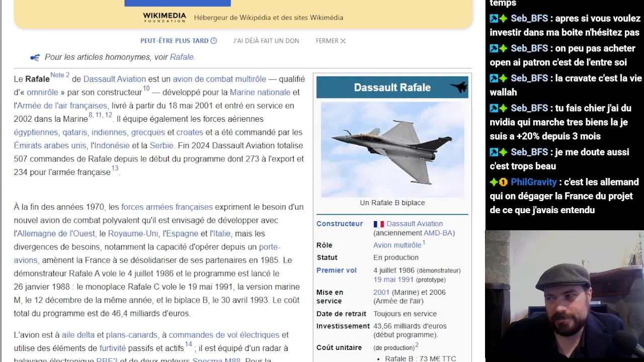This screenshot has height=362, width=644.
Task: Click the Premier vol infobox label link
Action: (x=336, y=270)
